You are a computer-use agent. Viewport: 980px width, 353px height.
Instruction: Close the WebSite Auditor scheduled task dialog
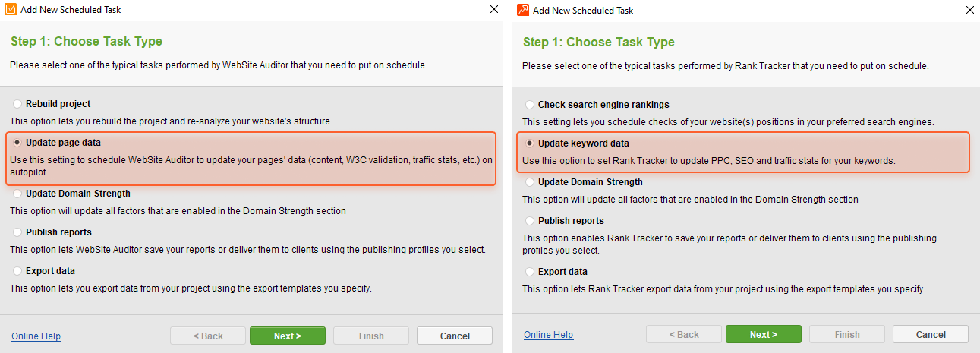pos(494,10)
